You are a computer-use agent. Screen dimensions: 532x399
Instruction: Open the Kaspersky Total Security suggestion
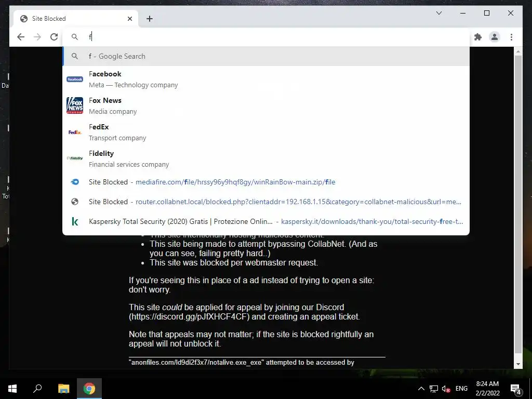[266, 221]
